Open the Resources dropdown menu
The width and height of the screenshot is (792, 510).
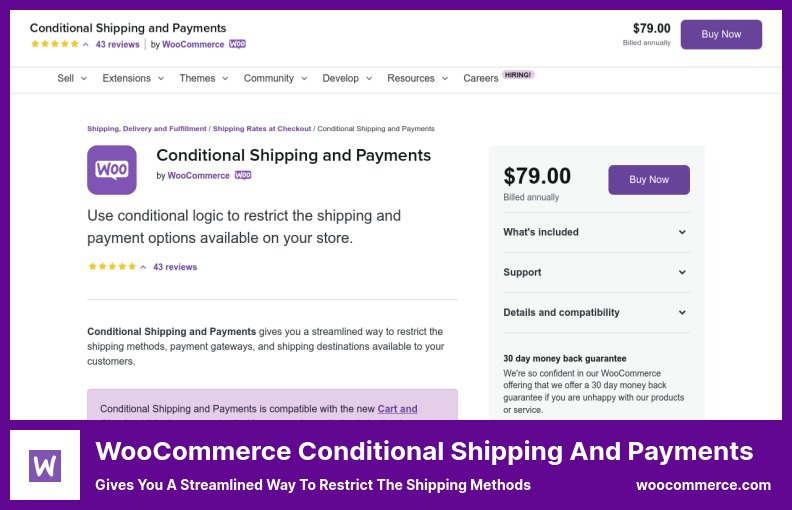(x=417, y=78)
